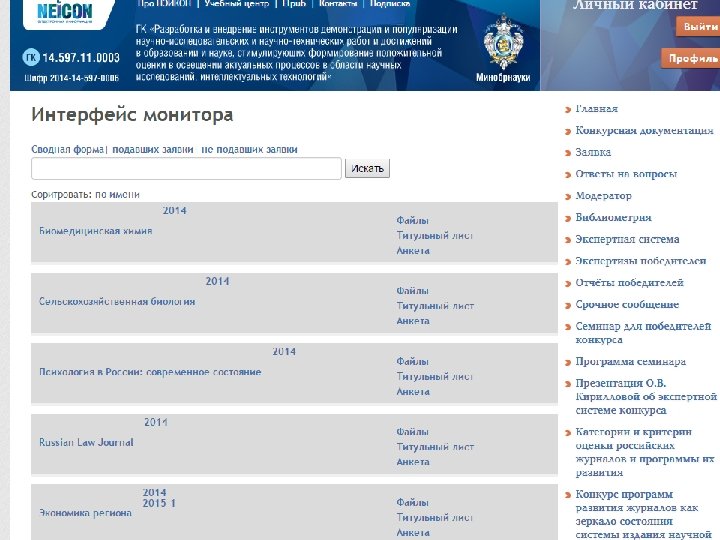Open Анкета for Russian Law Journal
The height and width of the screenshot is (540, 720).
[413, 462]
